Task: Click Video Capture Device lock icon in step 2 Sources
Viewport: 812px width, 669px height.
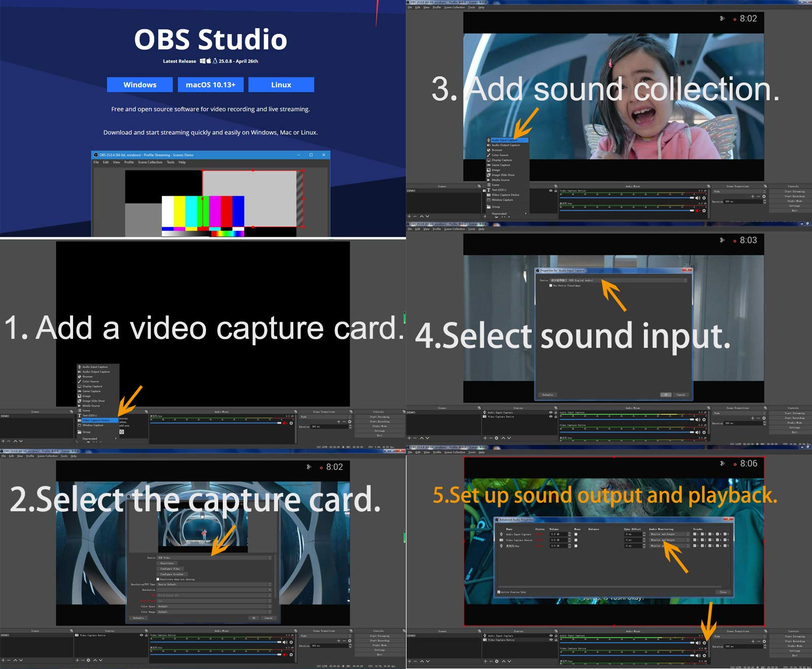Action: (x=146, y=635)
